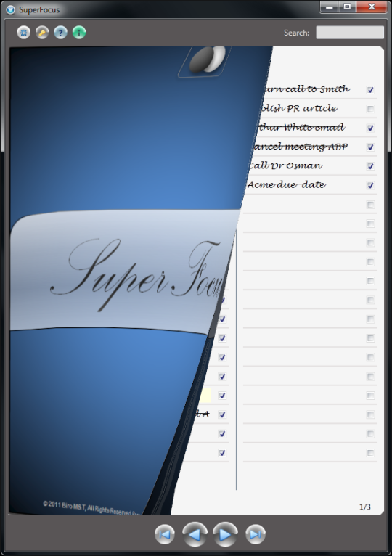Select the 'PR article' task text

(299, 108)
